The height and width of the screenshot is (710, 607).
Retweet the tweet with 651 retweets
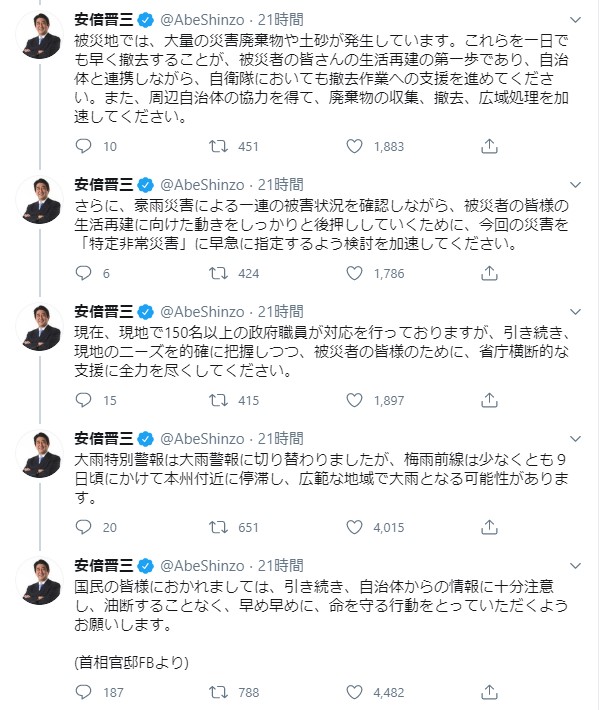pyautogui.click(x=215, y=527)
